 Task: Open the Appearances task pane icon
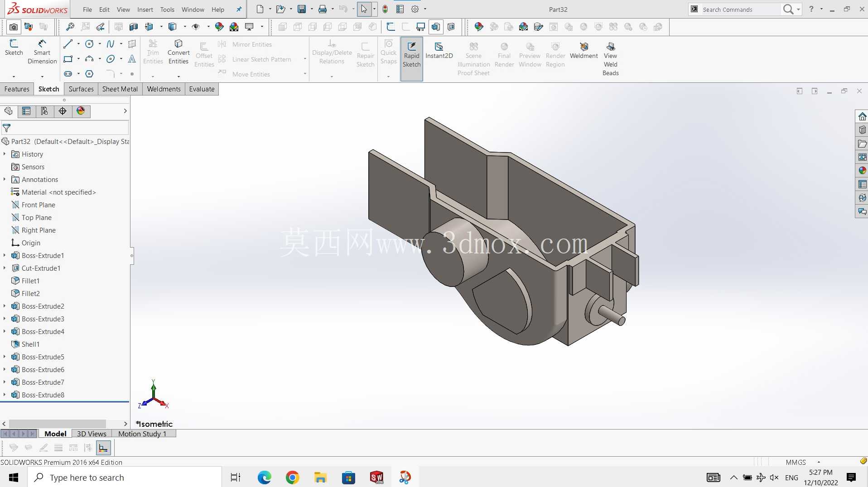point(862,171)
